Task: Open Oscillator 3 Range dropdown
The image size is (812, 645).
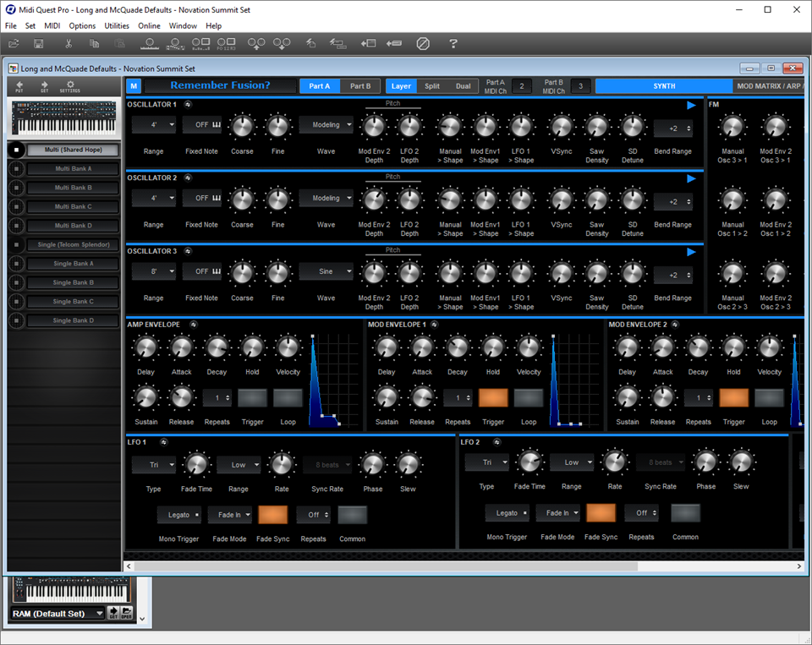Action: click(153, 271)
